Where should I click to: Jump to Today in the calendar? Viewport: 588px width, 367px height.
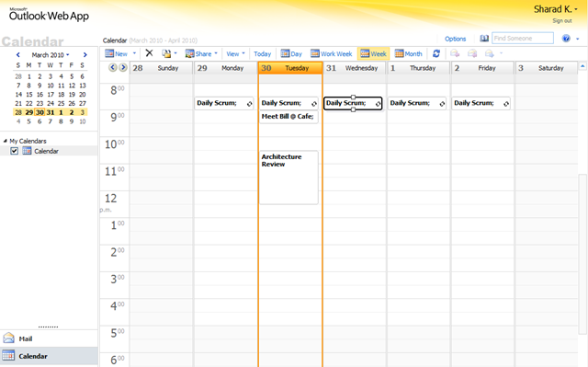coord(262,53)
